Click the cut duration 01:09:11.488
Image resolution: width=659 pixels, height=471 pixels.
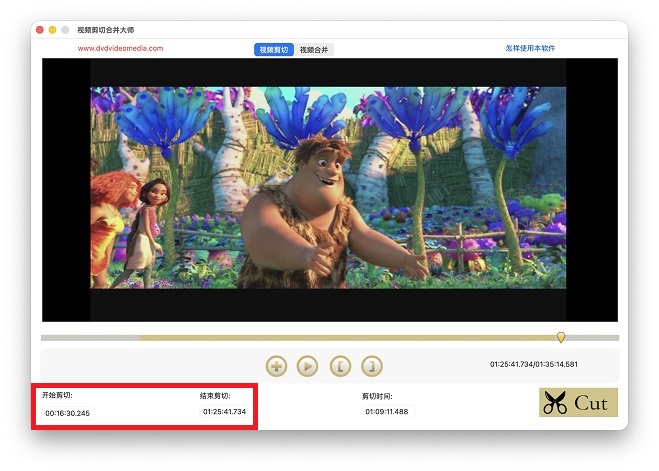386,412
